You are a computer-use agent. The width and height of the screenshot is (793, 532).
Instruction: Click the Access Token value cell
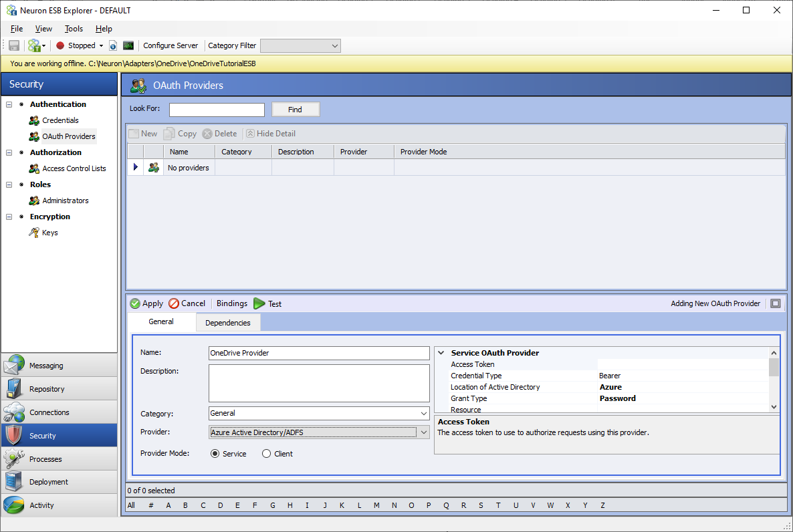[683, 364]
